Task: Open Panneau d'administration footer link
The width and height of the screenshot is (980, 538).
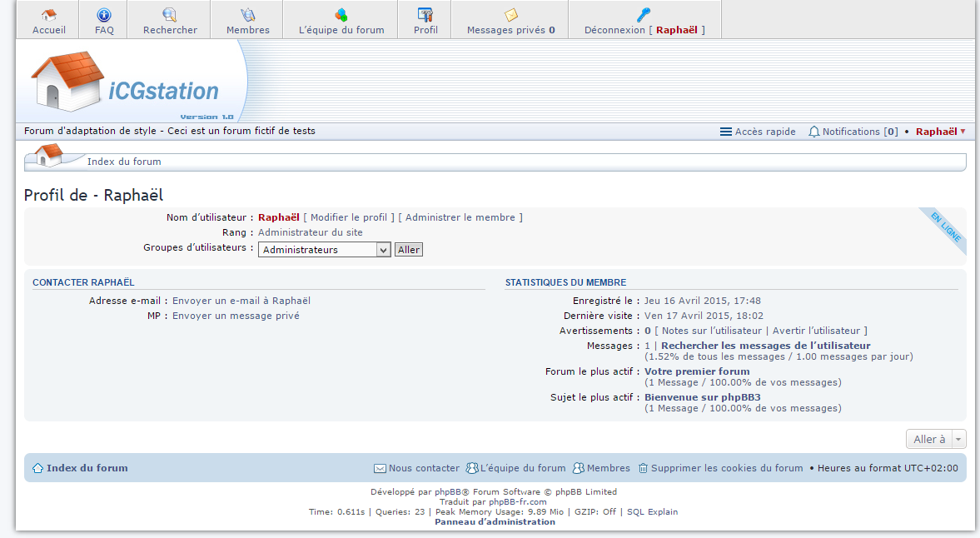Action: point(495,521)
